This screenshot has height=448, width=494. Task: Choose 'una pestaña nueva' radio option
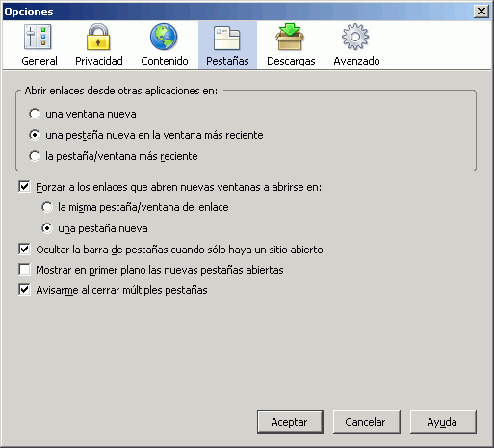(47, 228)
